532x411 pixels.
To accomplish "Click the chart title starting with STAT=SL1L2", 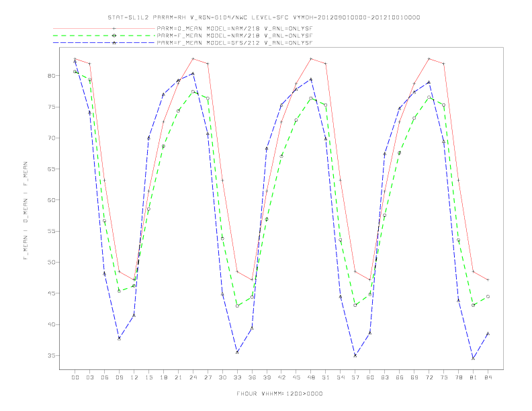I will (x=263, y=17).
